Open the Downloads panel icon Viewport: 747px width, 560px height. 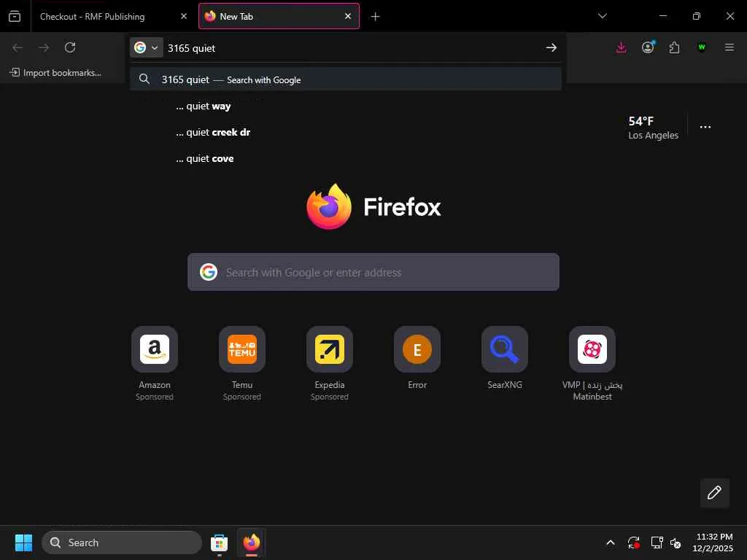click(622, 47)
